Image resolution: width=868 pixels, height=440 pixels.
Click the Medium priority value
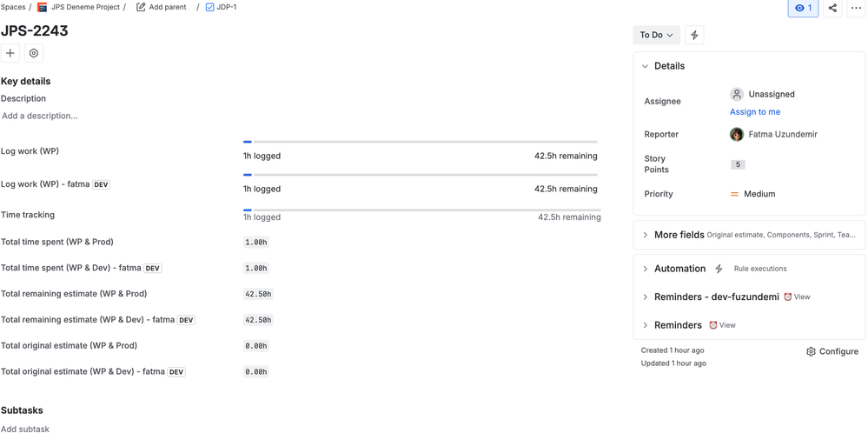(759, 194)
